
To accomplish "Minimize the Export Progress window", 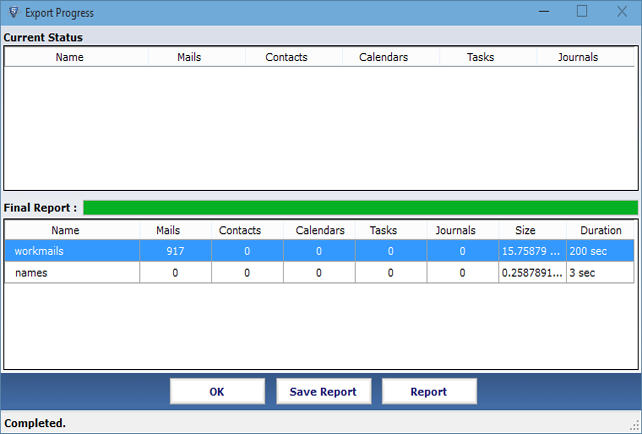I will (x=544, y=12).
